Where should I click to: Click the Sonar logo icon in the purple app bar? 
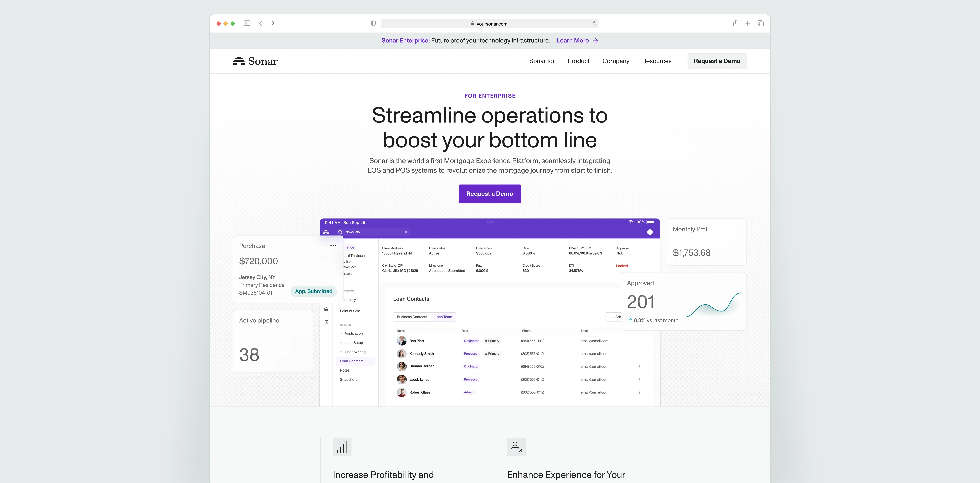(x=326, y=232)
